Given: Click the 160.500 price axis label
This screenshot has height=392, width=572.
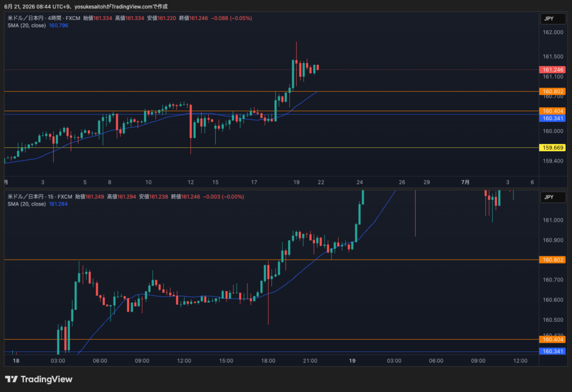Looking at the screenshot, I should [552, 320].
